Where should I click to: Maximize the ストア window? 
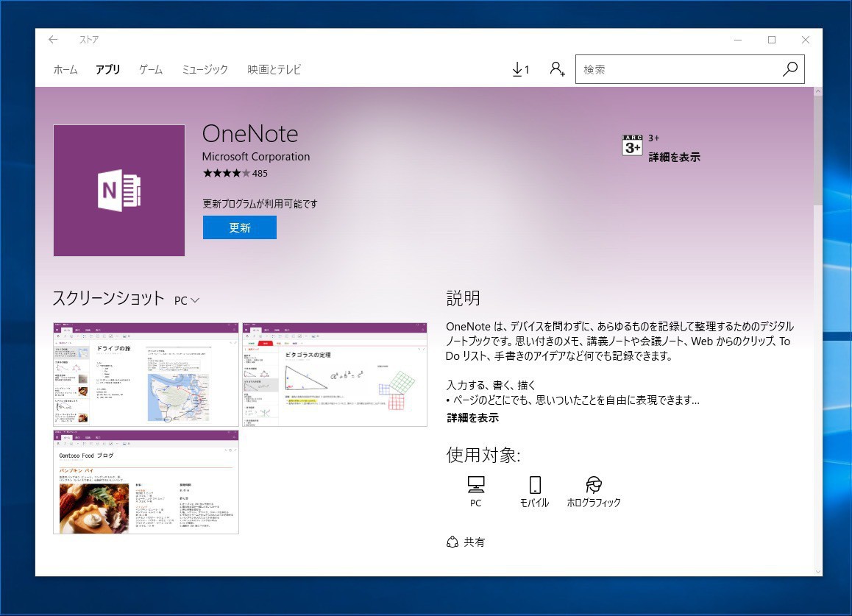tap(772, 40)
